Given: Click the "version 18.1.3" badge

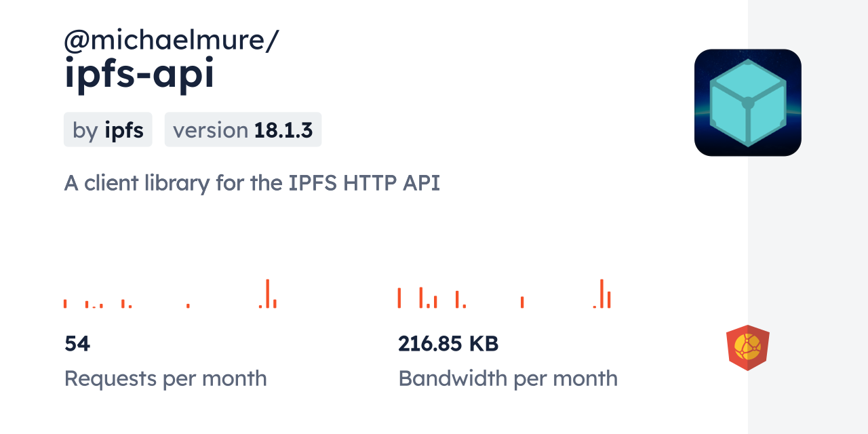Looking at the screenshot, I should click(243, 130).
